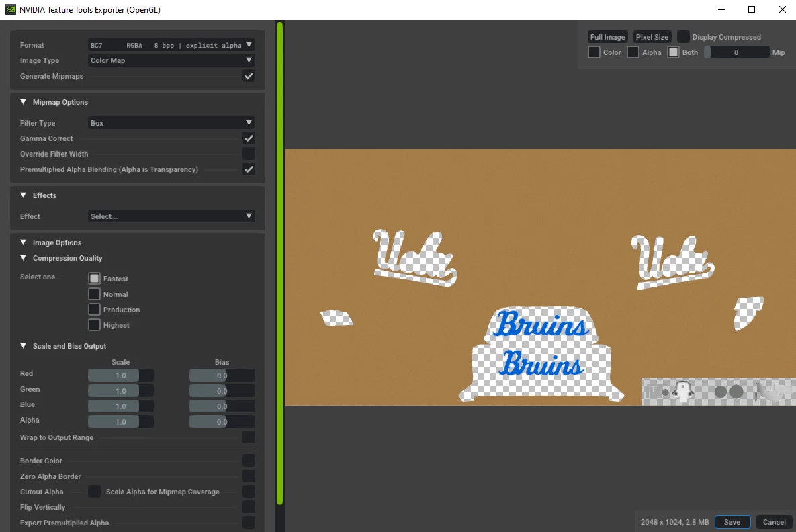Select the Normal compression quality

[95, 294]
